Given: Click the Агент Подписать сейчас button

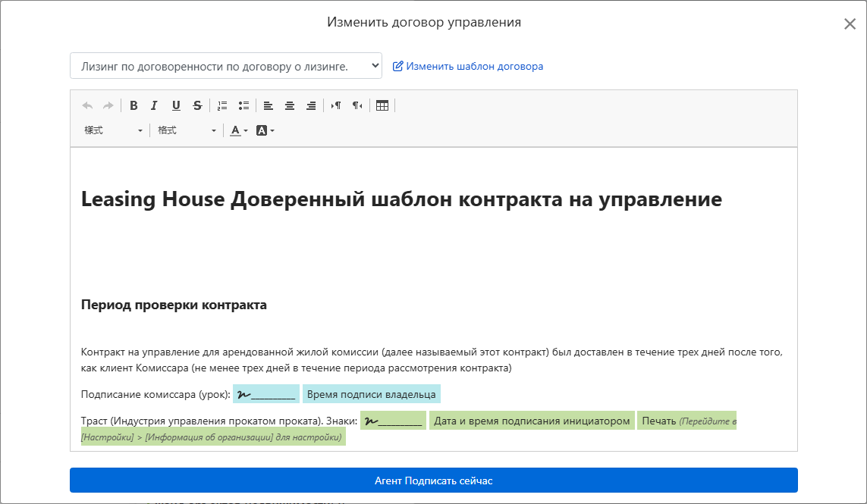Looking at the screenshot, I should point(434,481).
